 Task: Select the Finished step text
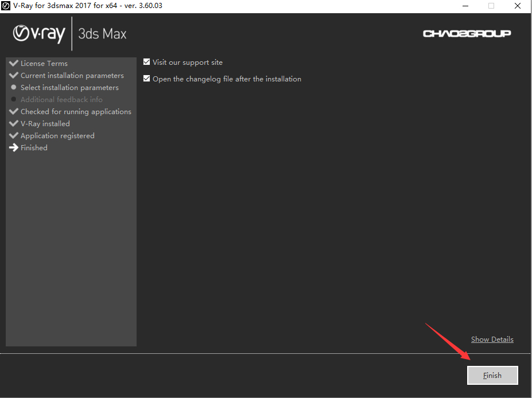(34, 148)
